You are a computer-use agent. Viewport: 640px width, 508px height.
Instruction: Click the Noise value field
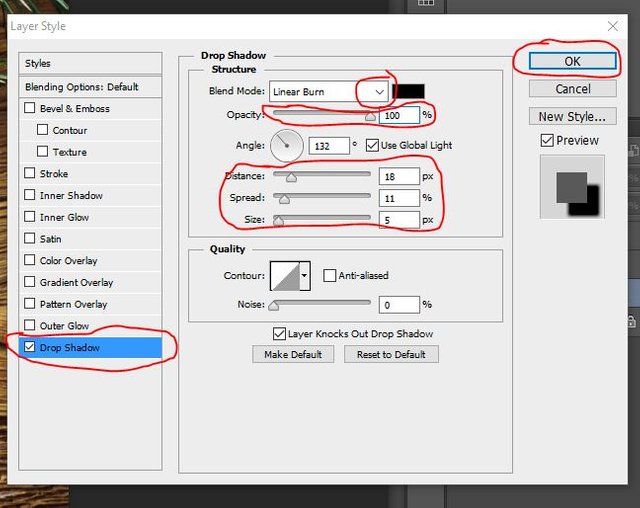(x=399, y=305)
